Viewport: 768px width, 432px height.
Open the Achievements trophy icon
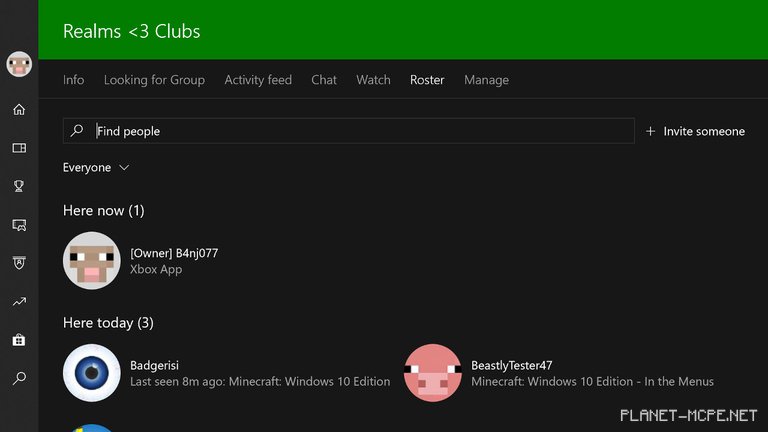click(x=19, y=186)
